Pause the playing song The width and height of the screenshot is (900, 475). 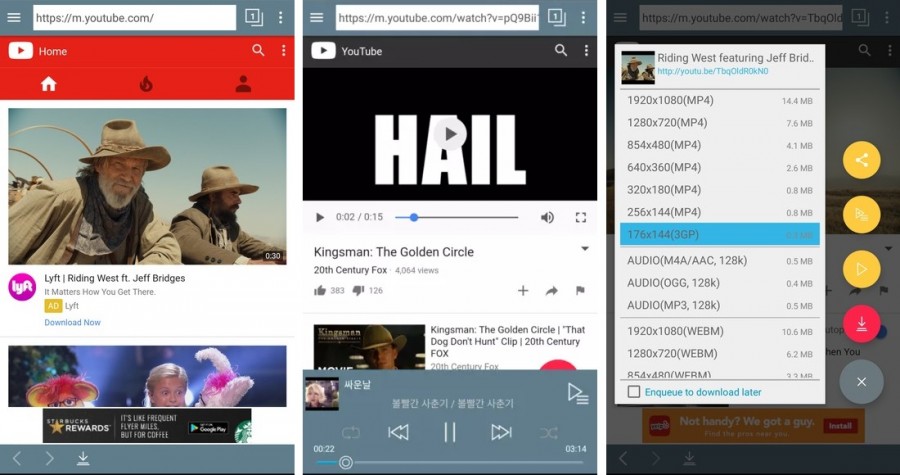point(449,433)
